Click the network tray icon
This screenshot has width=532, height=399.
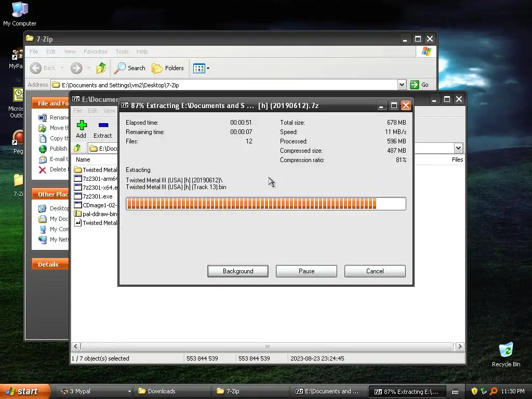pyautogui.click(x=484, y=391)
